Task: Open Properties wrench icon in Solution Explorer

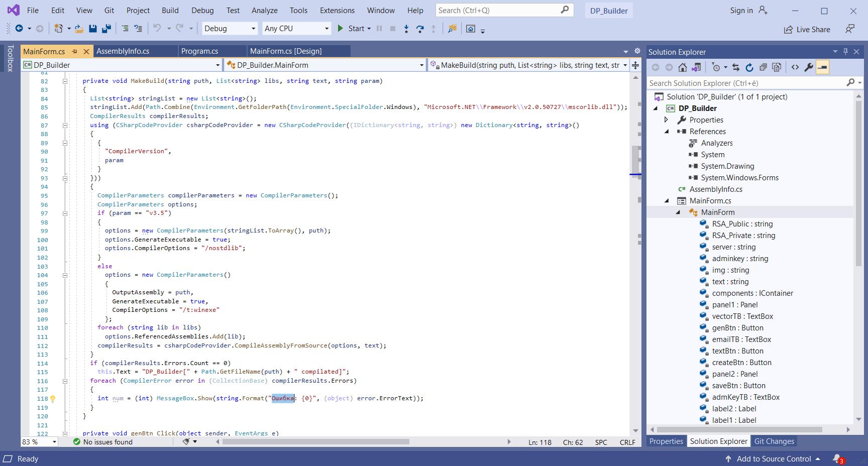Action: pos(809,67)
